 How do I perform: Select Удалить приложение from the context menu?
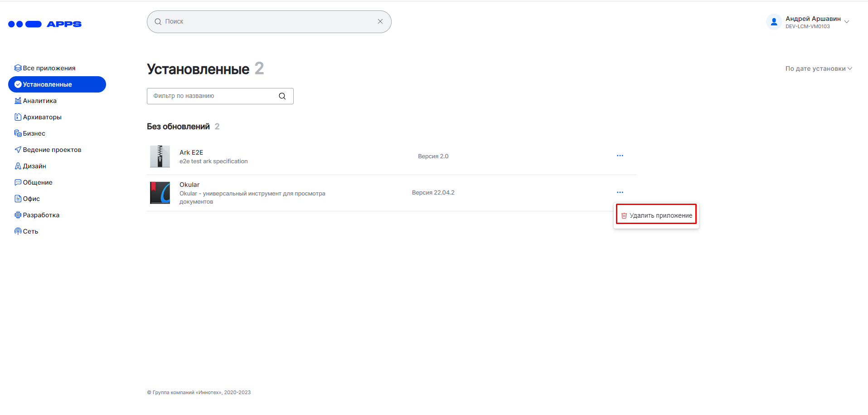(656, 215)
